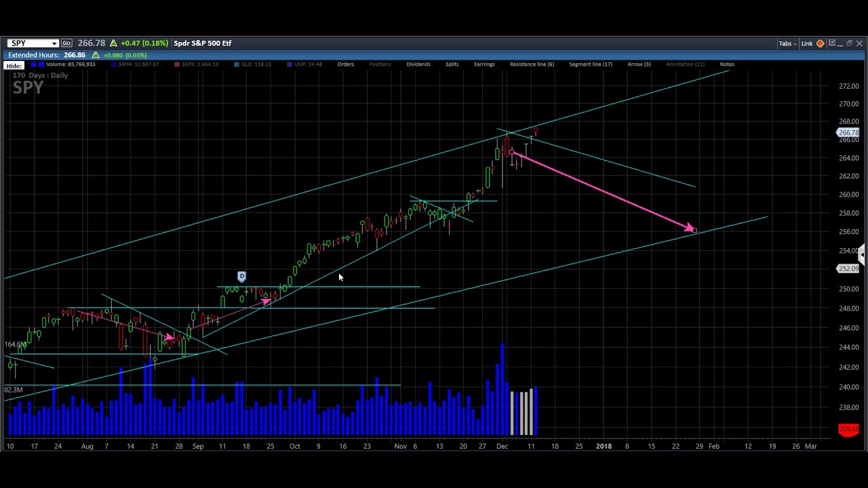Click the Go button next to symbol

[x=66, y=43]
